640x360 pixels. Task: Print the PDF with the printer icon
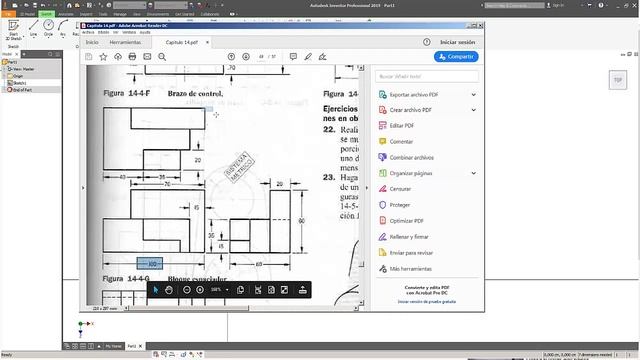(x=132, y=57)
